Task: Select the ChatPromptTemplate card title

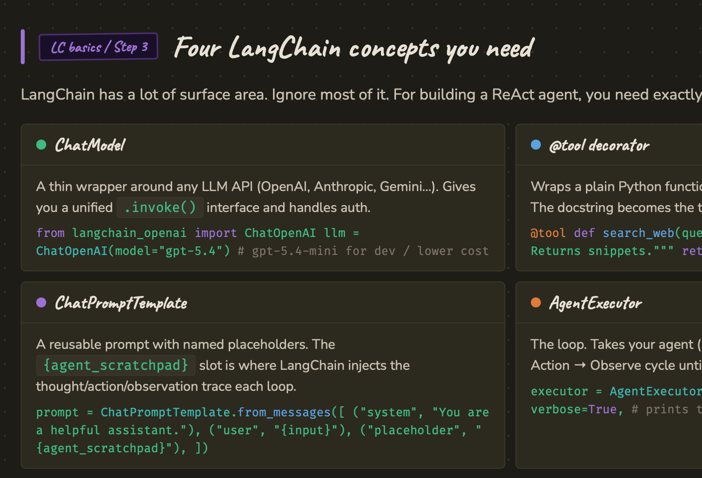Action: [121, 303]
